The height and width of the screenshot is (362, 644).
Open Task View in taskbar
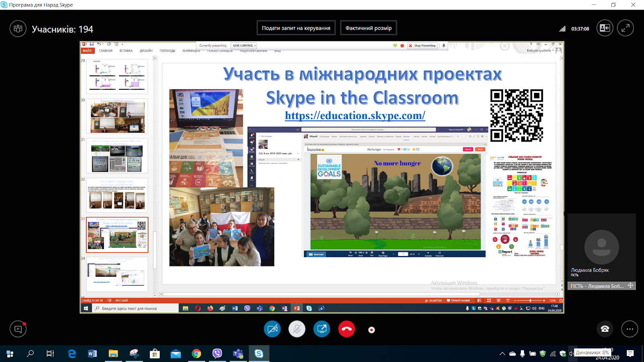click(x=50, y=354)
